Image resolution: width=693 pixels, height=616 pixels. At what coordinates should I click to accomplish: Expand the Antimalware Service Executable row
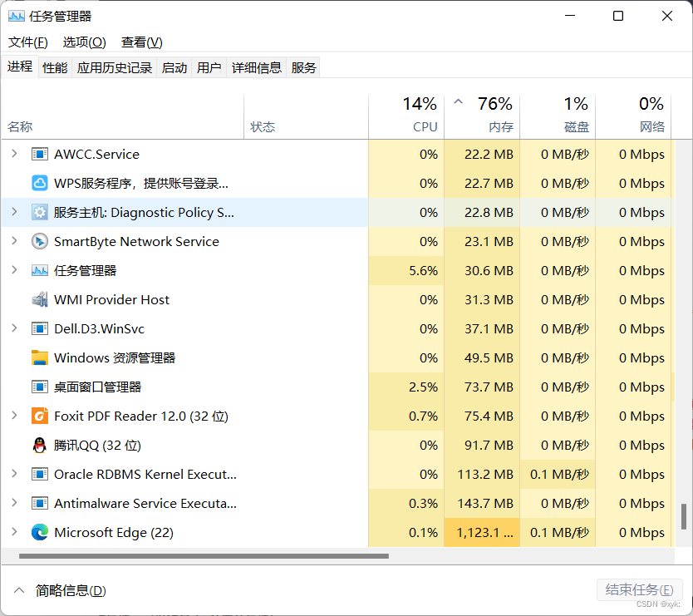click(14, 503)
